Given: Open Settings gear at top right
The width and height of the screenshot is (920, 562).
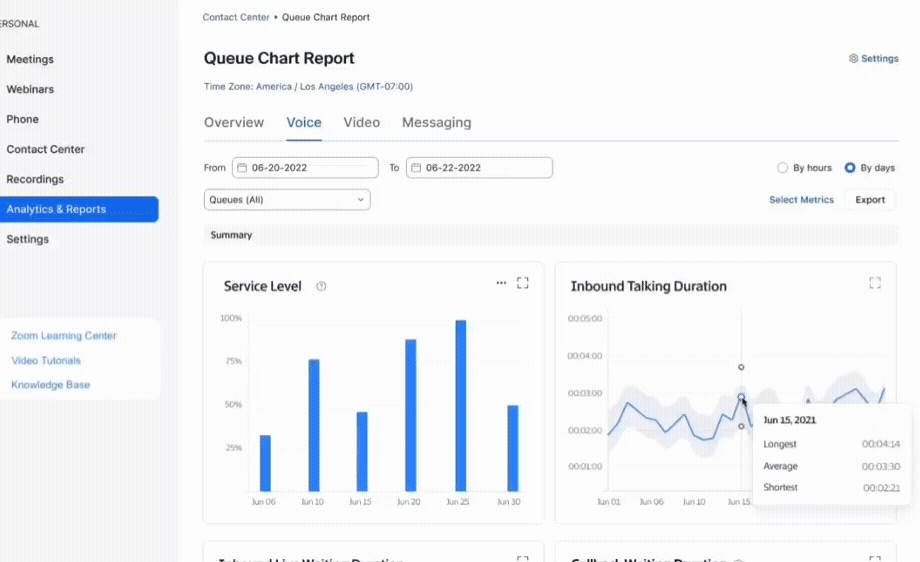Looking at the screenshot, I should (874, 59).
